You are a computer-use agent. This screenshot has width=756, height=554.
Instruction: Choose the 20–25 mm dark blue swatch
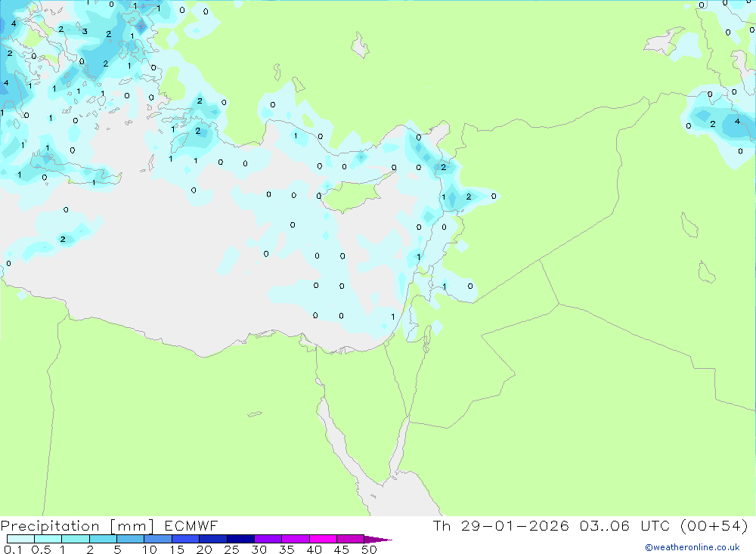click(x=213, y=539)
